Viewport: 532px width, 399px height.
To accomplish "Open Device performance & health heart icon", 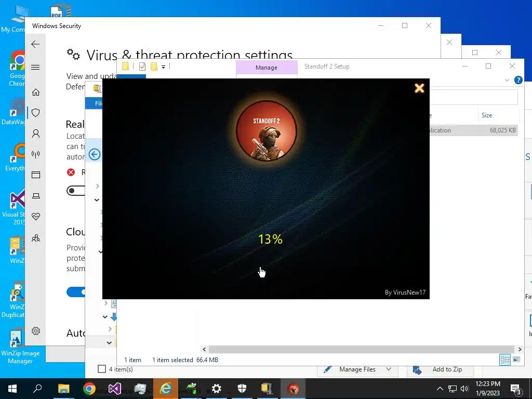I will click(x=36, y=217).
